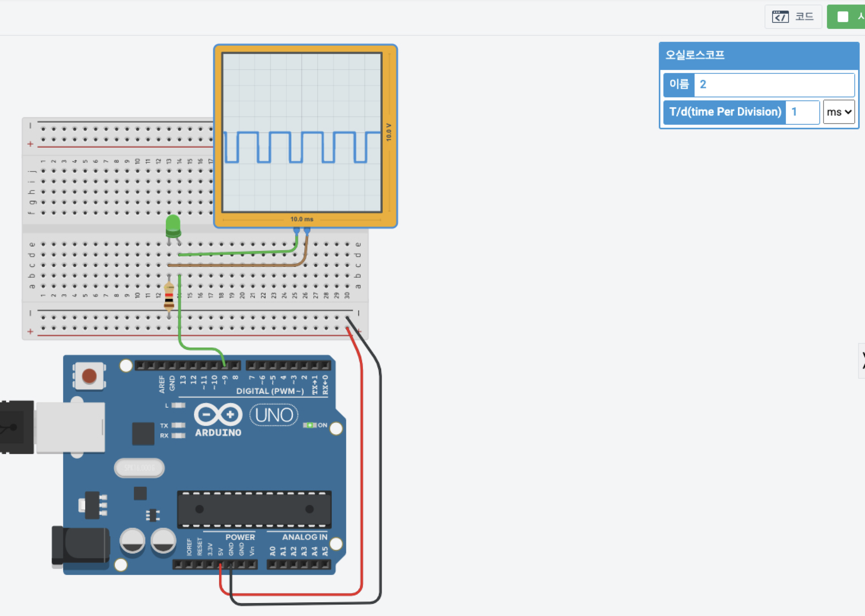The height and width of the screenshot is (616, 865).
Task: Select the oscilloscope waveform display
Action: (302, 132)
